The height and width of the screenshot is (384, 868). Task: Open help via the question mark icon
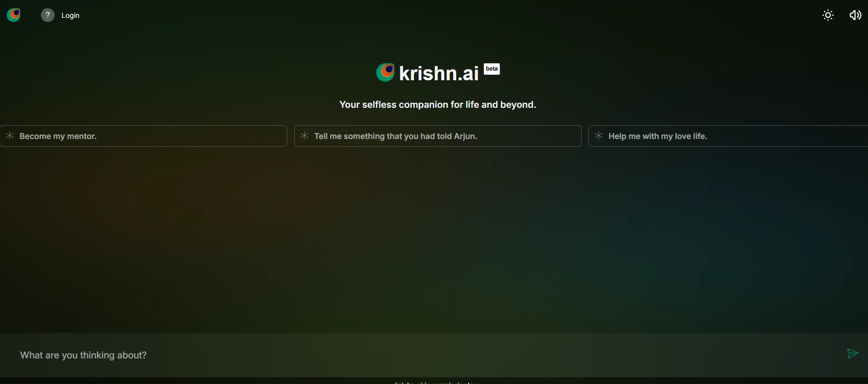tap(48, 15)
